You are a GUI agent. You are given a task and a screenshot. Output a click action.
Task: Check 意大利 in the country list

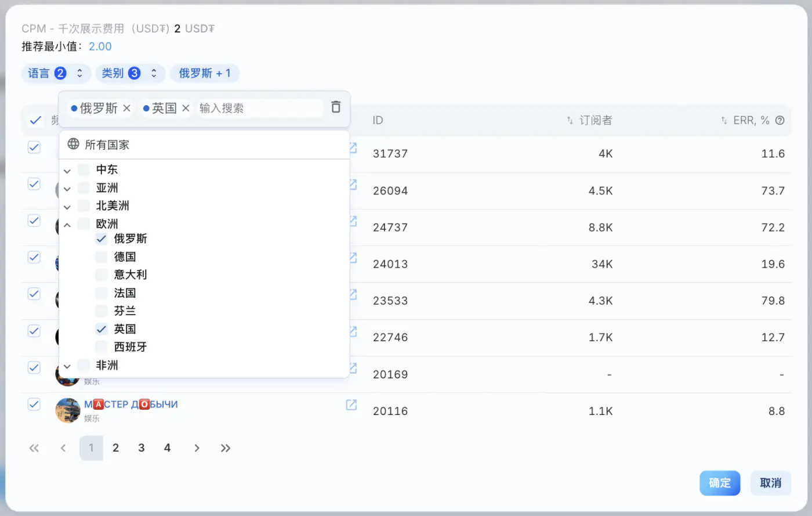pos(101,275)
